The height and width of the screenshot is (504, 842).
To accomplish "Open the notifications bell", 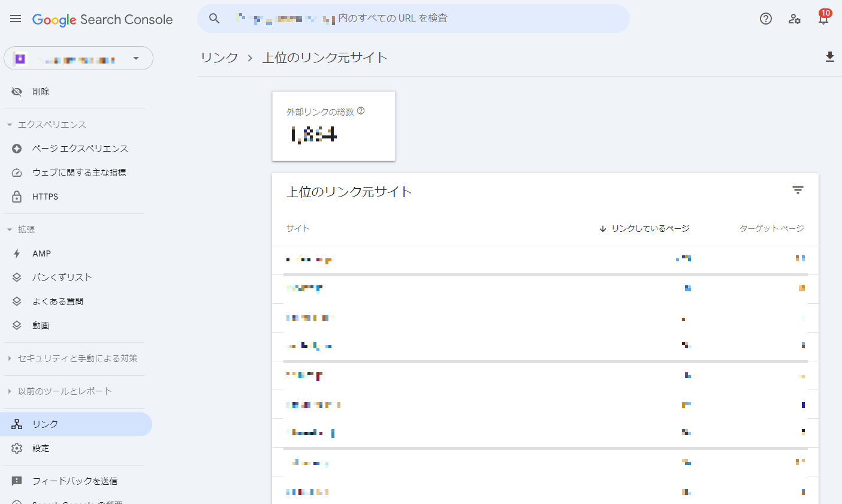I will [823, 19].
